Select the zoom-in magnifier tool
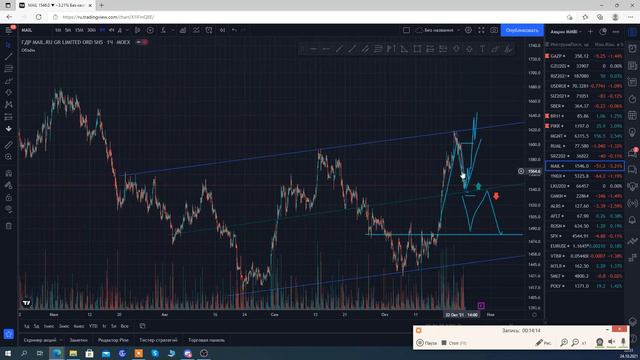The width and height of the screenshot is (640, 360). pos(9,157)
